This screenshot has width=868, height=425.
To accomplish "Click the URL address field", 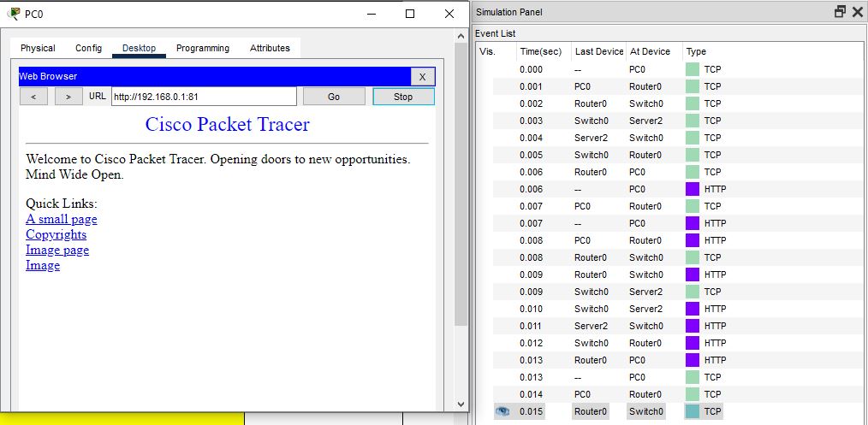I will point(204,97).
